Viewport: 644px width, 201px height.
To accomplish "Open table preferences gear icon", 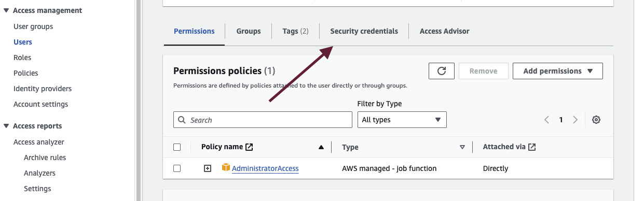I will point(596,120).
